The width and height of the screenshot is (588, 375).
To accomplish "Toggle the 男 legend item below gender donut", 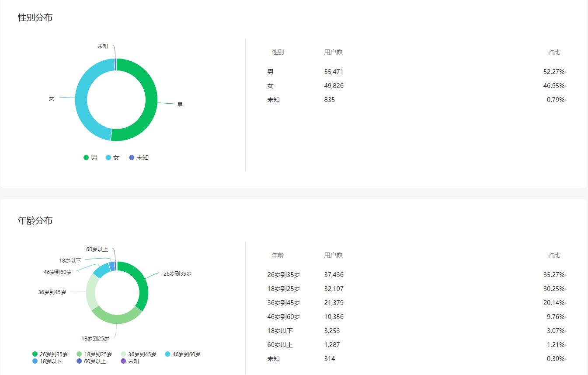I will click(90, 158).
